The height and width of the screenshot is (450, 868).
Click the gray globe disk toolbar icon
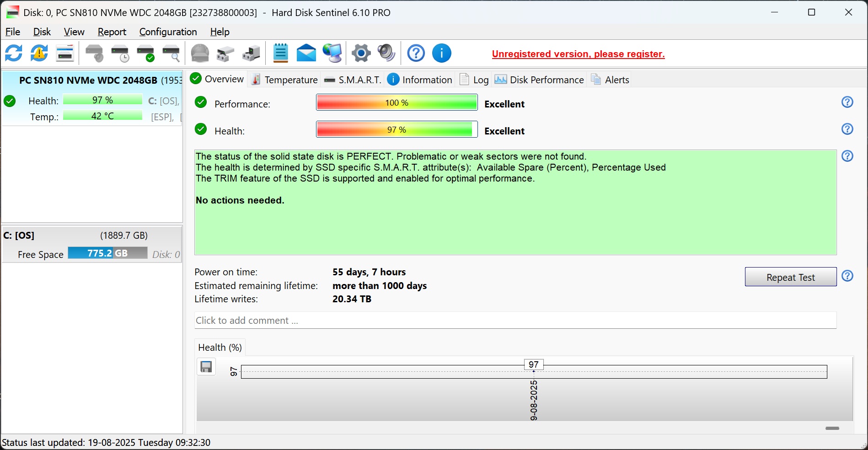tap(200, 53)
